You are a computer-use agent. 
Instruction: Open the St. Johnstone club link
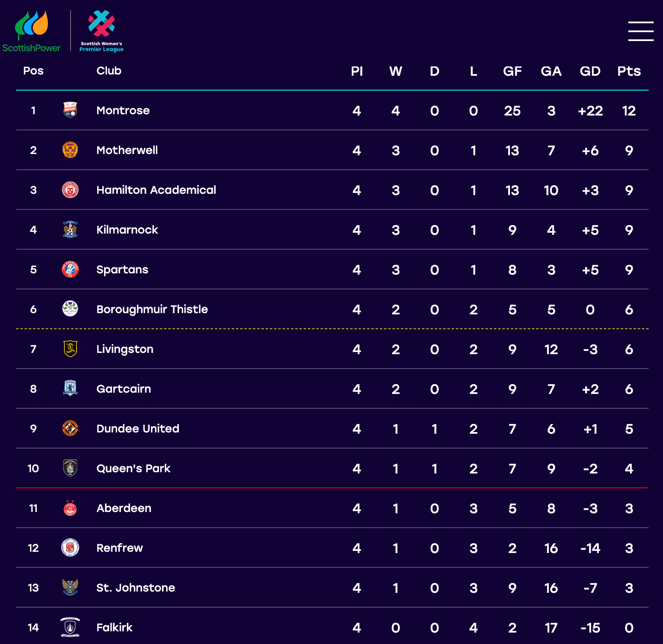point(136,588)
